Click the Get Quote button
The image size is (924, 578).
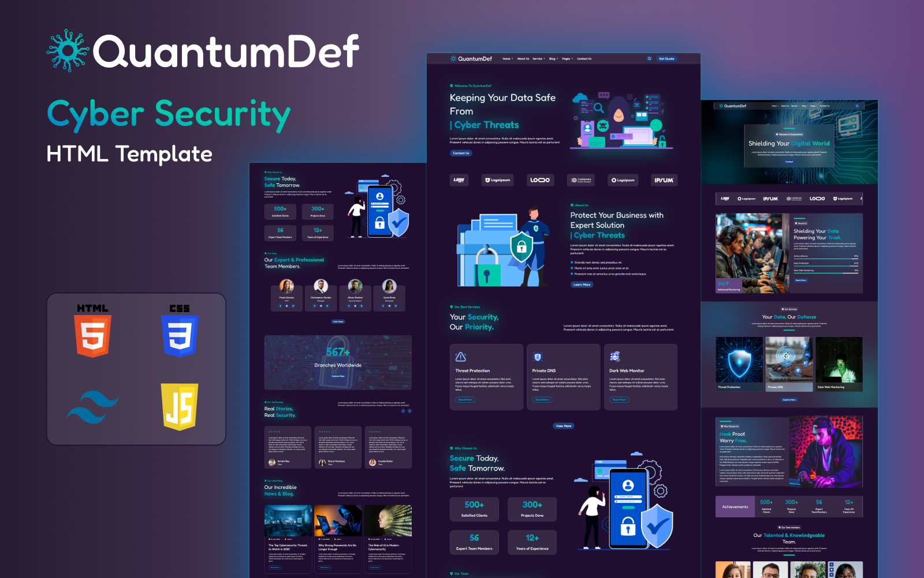tap(666, 58)
